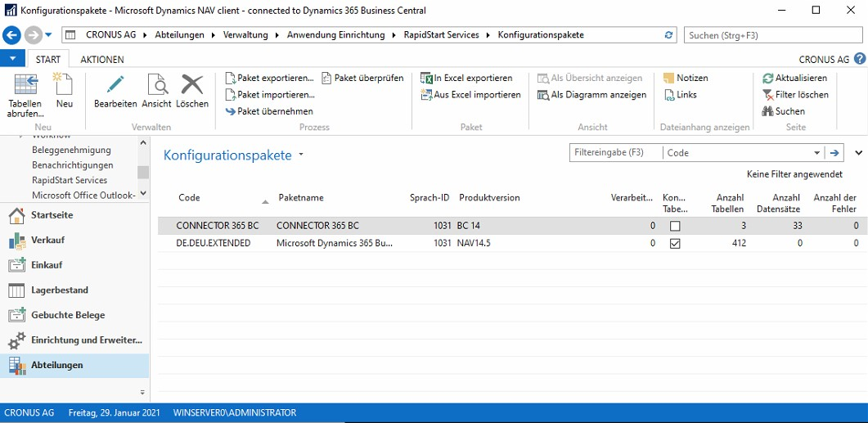Open Lagerbestand in navigation pane
868x423 pixels.
[x=74, y=290]
